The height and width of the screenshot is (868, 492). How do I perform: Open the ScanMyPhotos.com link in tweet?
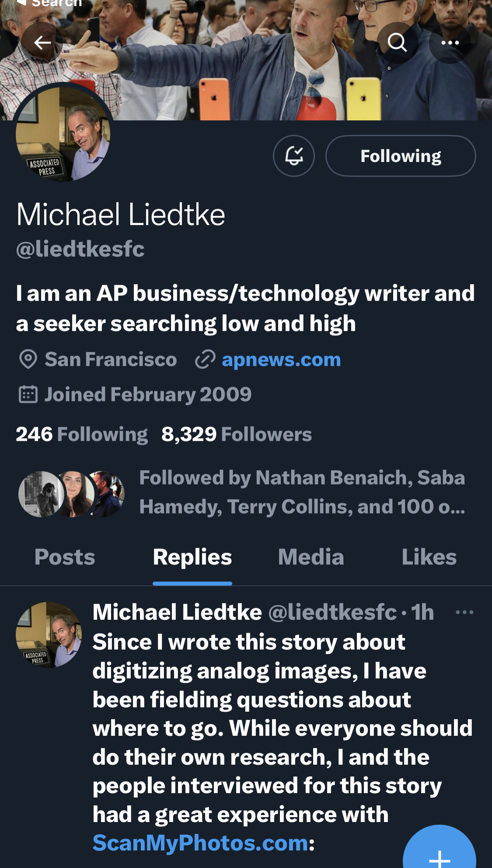tap(200, 843)
